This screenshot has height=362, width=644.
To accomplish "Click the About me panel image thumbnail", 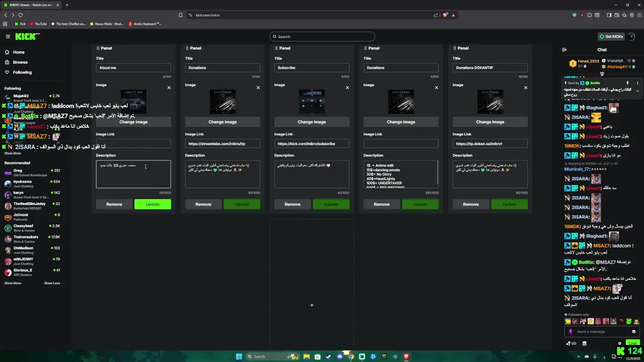I will point(133,102).
